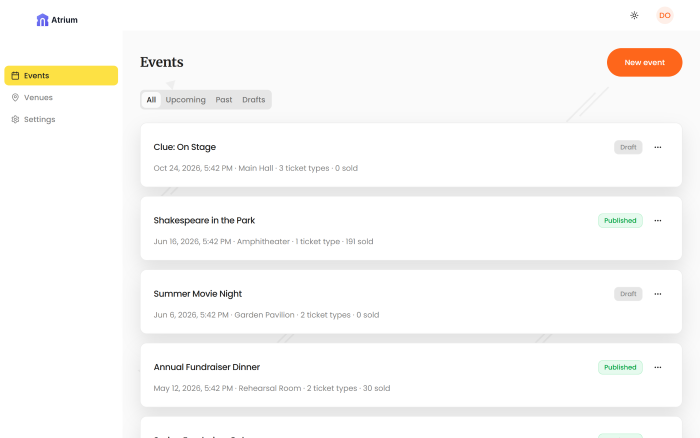Open the Annual Fundraiser Dinner event

click(207, 367)
